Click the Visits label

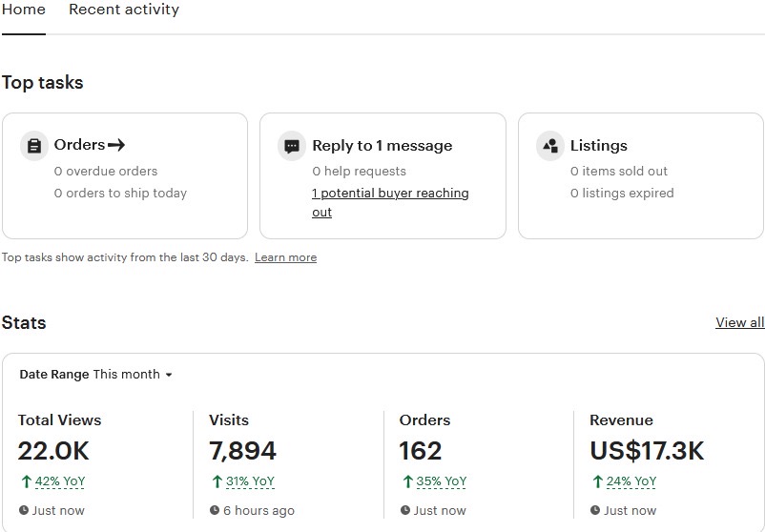tap(229, 420)
